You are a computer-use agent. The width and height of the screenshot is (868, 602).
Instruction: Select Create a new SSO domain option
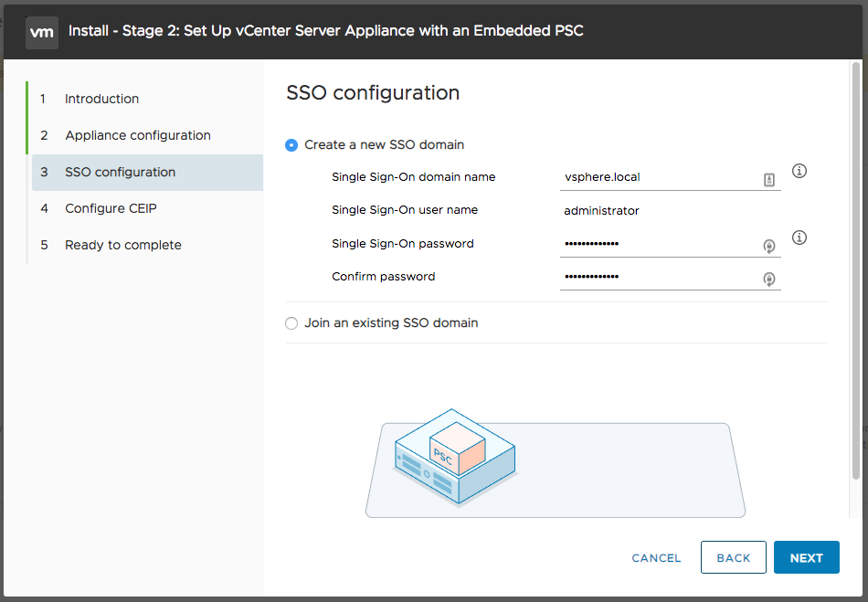click(x=291, y=145)
